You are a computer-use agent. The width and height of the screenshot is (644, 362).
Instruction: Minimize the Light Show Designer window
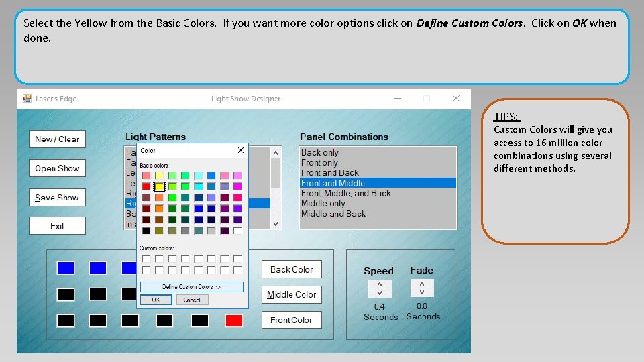(x=398, y=99)
